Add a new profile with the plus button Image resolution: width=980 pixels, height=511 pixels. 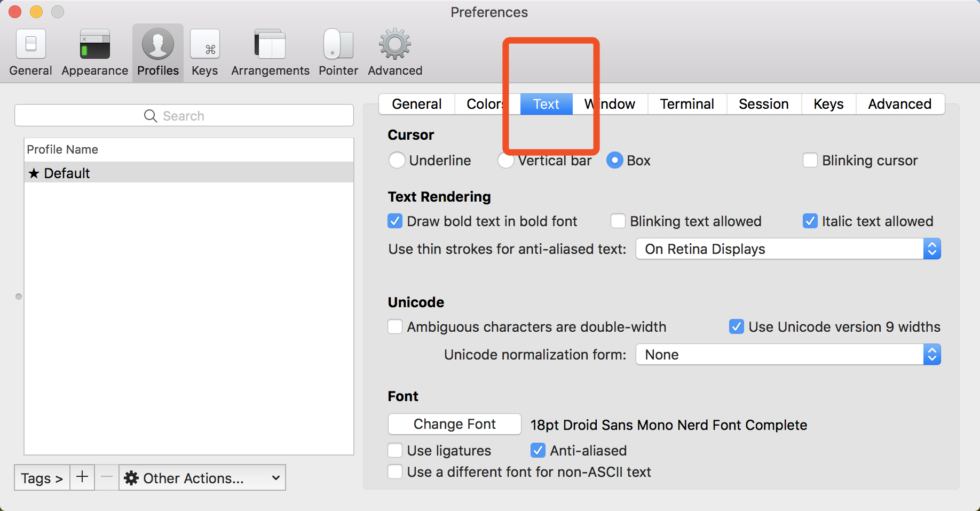(x=82, y=477)
